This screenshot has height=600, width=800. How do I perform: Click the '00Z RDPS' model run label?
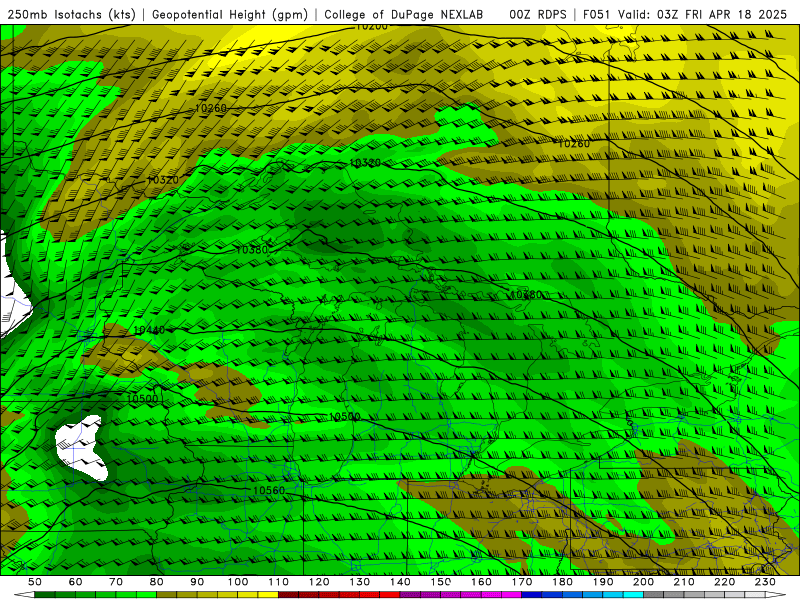point(538,15)
